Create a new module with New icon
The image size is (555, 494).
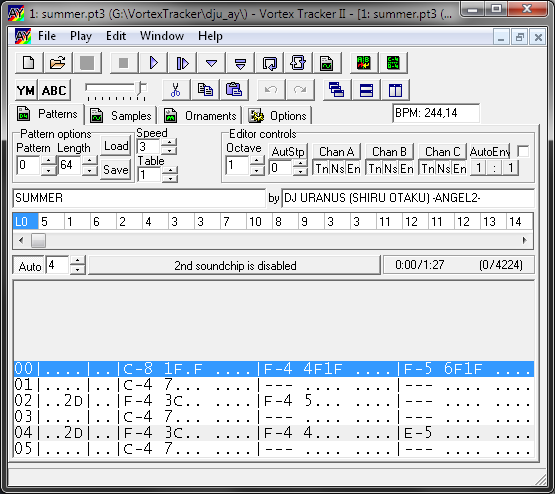(x=29, y=63)
